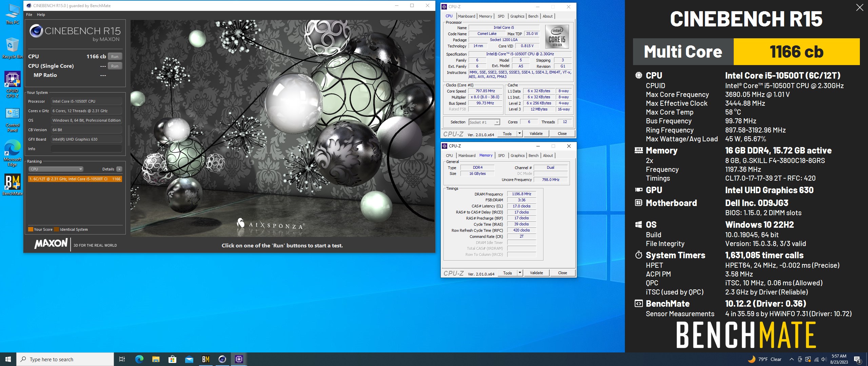The height and width of the screenshot is (366, 868).
Task: Switch to CPU-Z in the taskbar
Action: tap(239, 359)
